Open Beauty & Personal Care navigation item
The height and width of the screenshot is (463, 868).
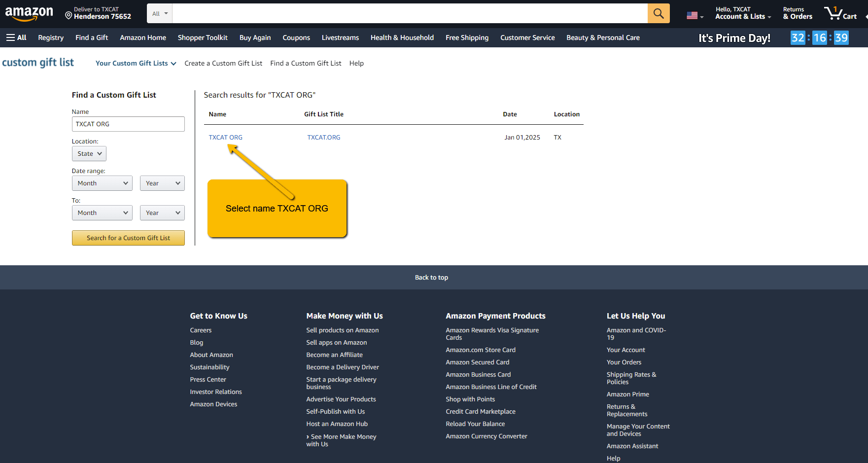click(x=603, y=37)
